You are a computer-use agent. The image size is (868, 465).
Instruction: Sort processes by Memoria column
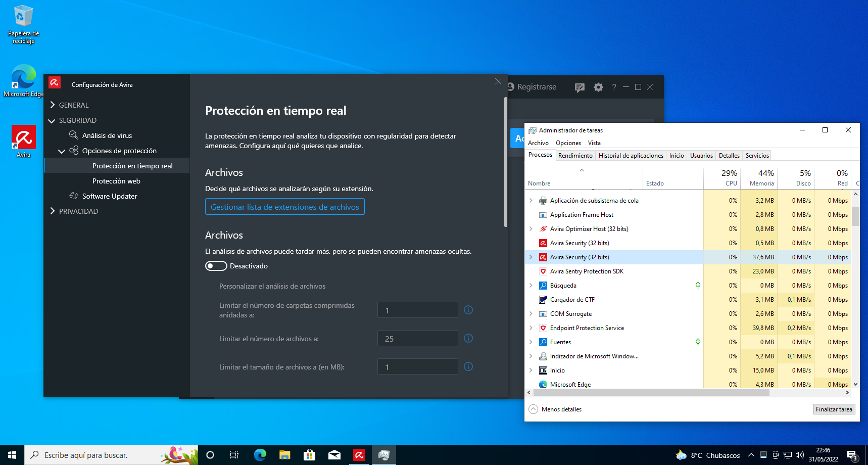pos(759,178)
